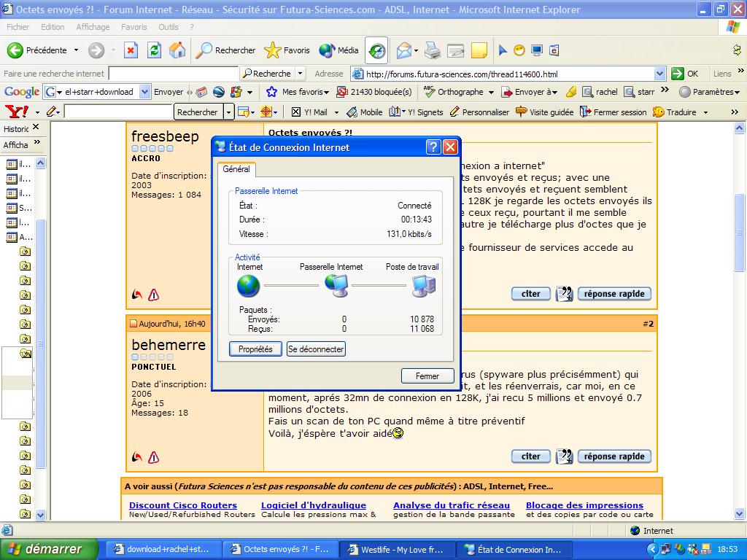Click citer button on freesbeep's post

point(531,294)
